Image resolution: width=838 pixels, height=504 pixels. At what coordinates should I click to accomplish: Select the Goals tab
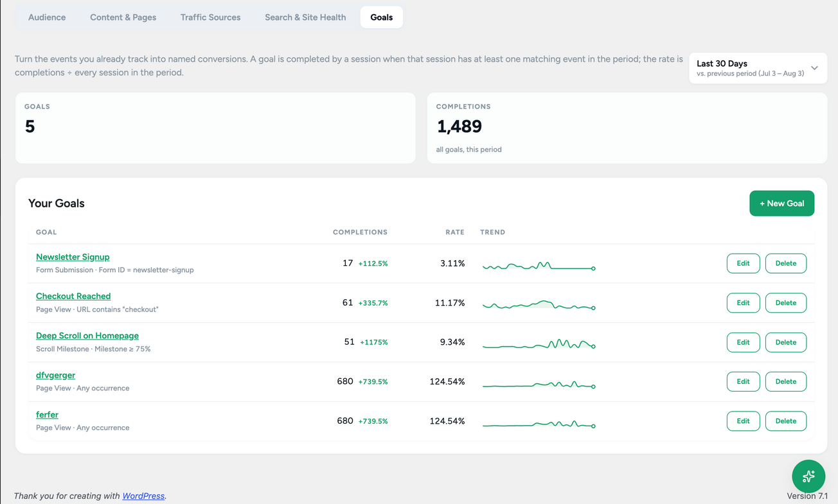point(382,17)
